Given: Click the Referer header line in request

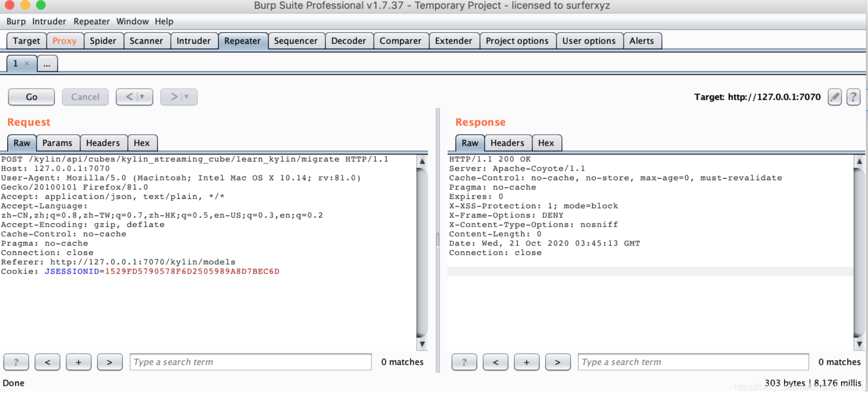Looking at the screenshot, I should pos(118,262).
